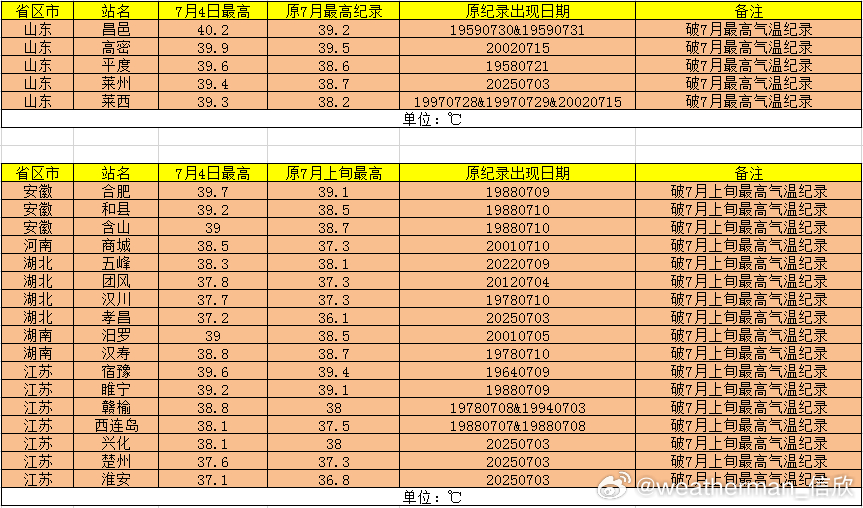The width and height of the screenshot is (863, 508).
Task: Click the date cell 20020715 in 高密 row
Action: 517,47
